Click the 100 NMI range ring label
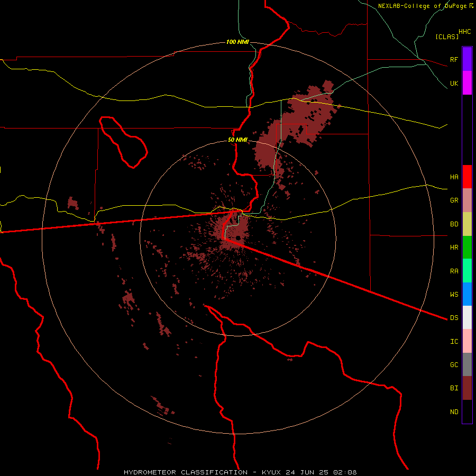The height and width of the screenshot is (476, 476). click(x=237, y=42)
